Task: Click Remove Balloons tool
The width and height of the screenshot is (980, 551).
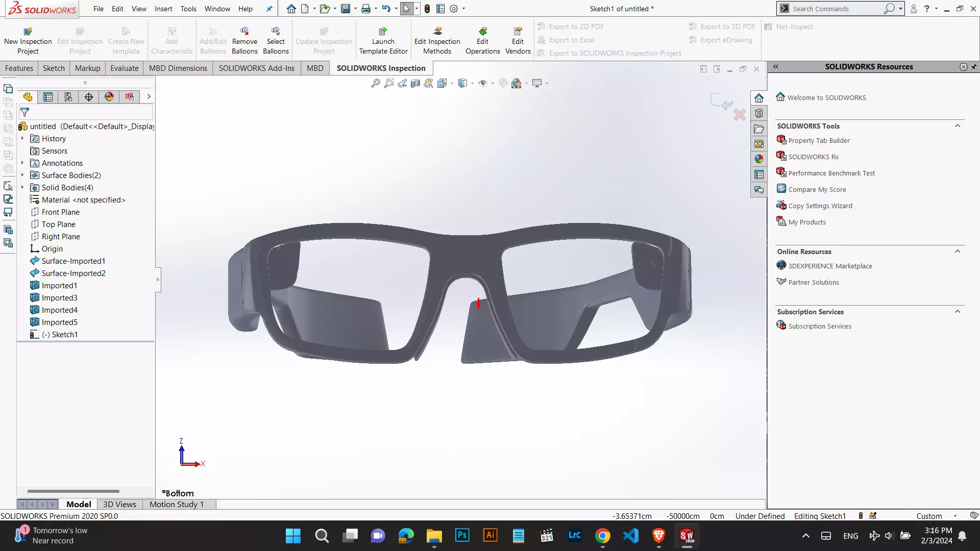Action: click(x=244, y=41)
